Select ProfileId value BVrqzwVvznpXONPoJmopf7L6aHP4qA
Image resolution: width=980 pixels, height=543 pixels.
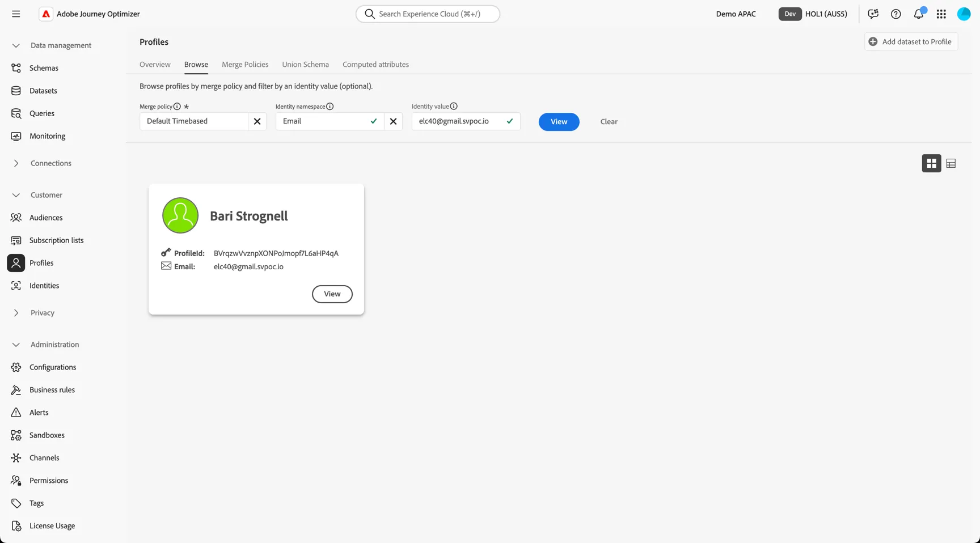click(x=276, y=253)
